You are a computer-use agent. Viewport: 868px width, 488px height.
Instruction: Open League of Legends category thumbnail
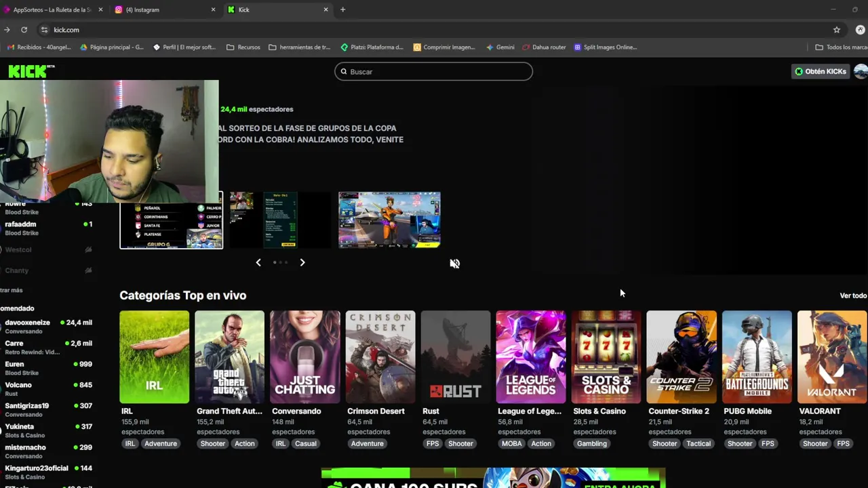tap(530, 357)
